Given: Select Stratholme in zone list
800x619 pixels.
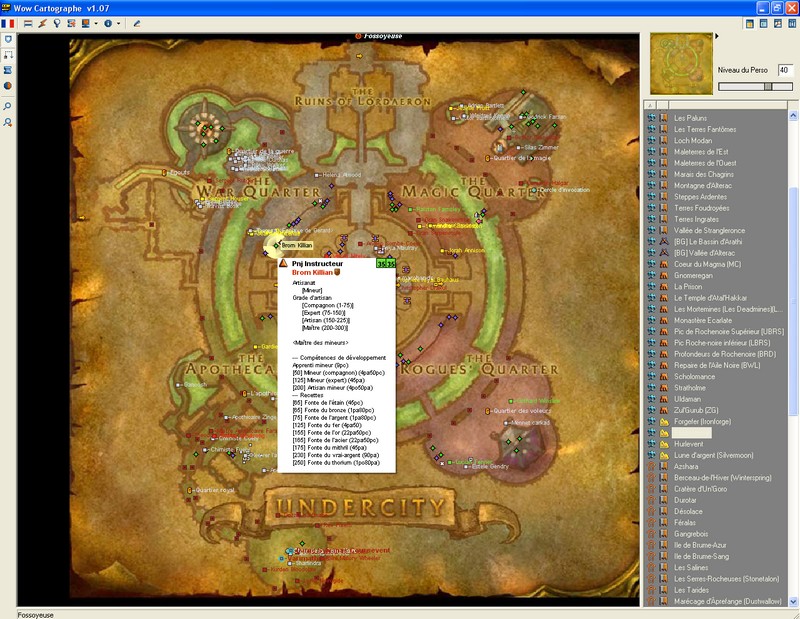Looking at the screenshot, I should coord(690,387).
